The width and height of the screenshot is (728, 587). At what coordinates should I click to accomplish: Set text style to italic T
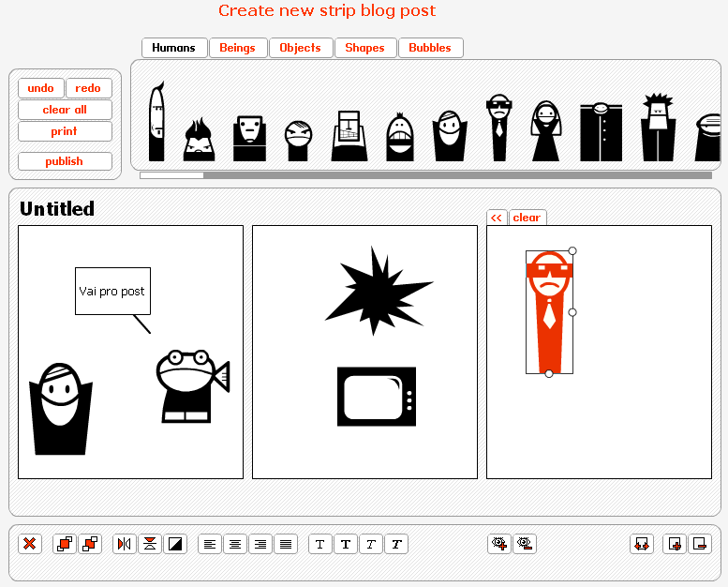[371, 544]
